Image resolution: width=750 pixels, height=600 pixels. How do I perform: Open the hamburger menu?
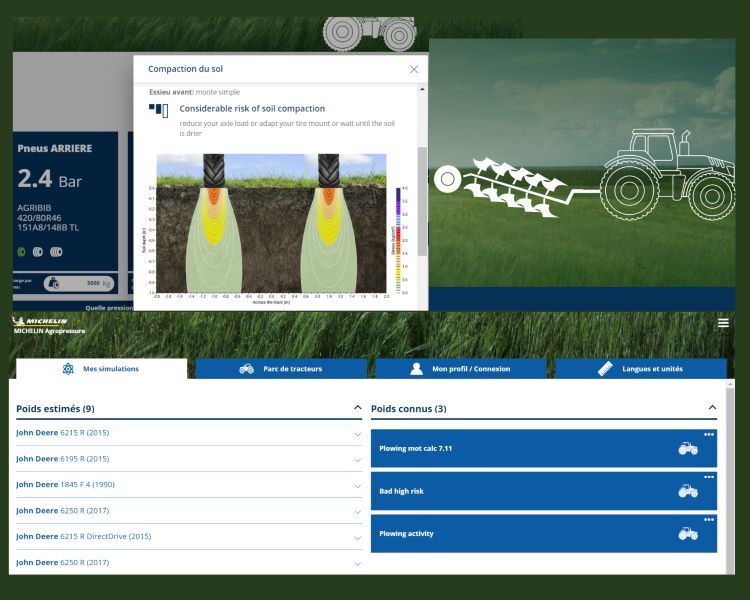[723, 323]
